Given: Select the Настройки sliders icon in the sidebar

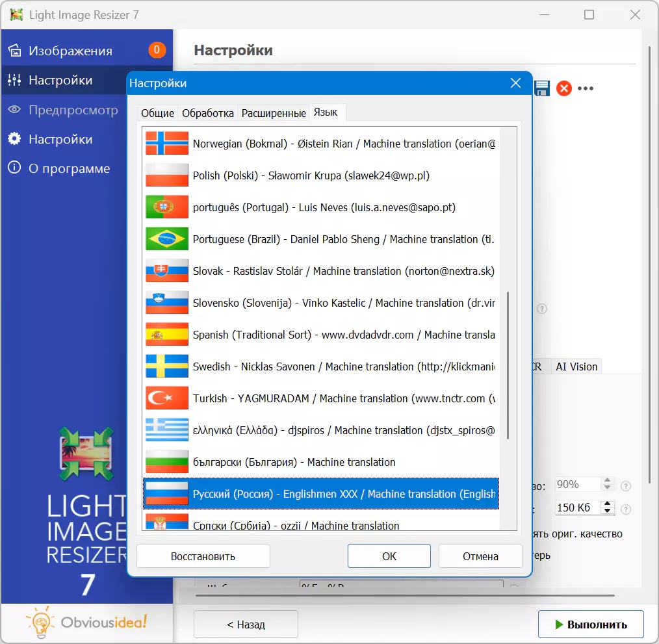Looking at the screenshot, I should point(14,80).
